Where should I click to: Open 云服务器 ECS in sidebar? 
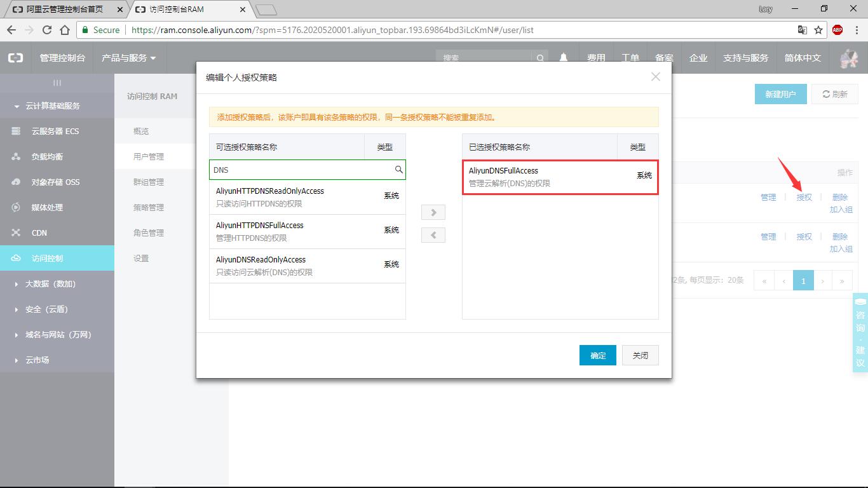click(57, 131)
